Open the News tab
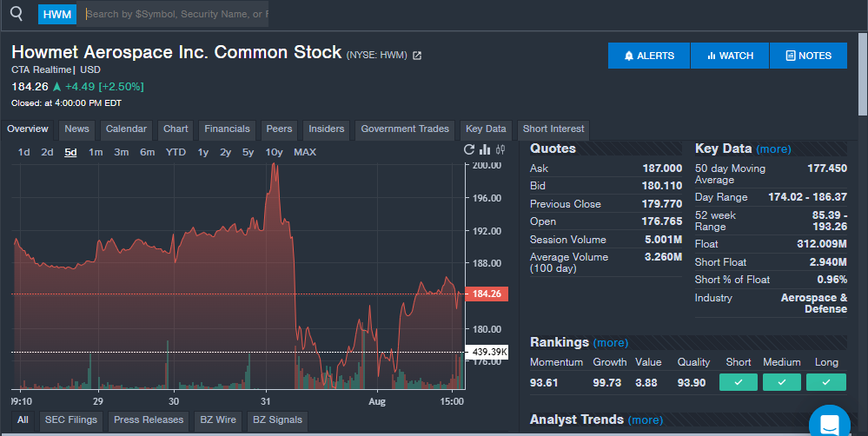The image size is (868, 436). coord(76,129)
